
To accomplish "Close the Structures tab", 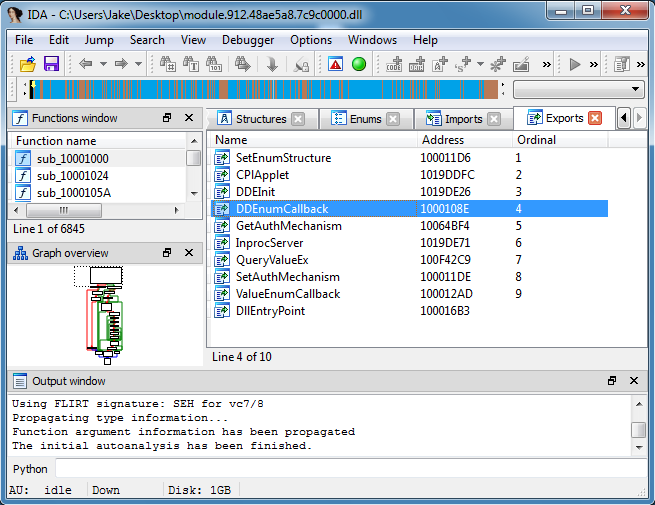I will [x=298, y=119].
